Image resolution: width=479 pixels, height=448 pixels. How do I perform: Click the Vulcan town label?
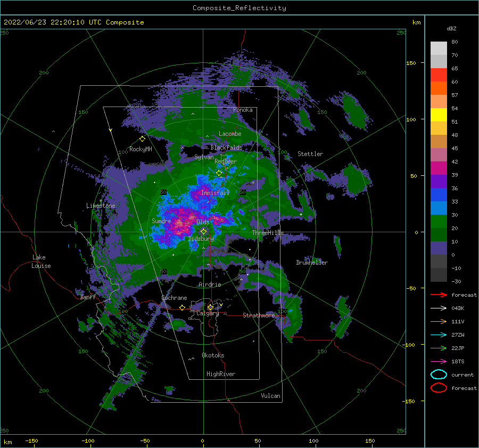tap(270, 396)
